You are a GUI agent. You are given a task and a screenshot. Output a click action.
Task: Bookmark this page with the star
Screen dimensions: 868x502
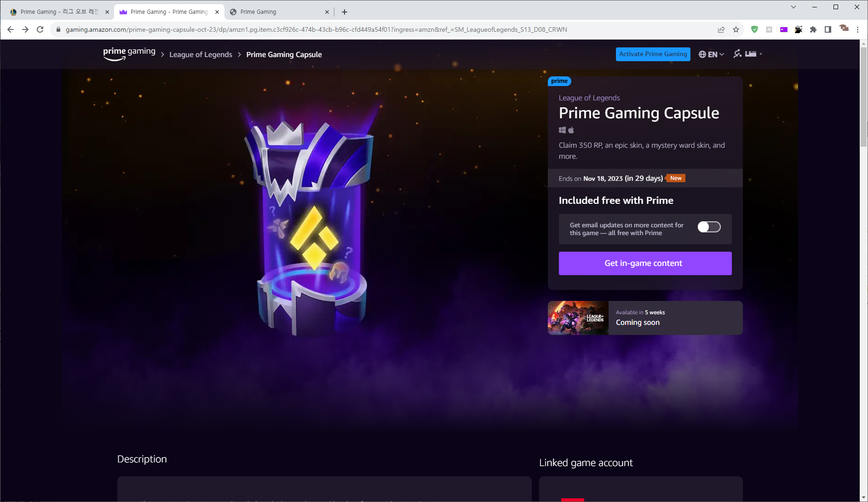(736, 29)
